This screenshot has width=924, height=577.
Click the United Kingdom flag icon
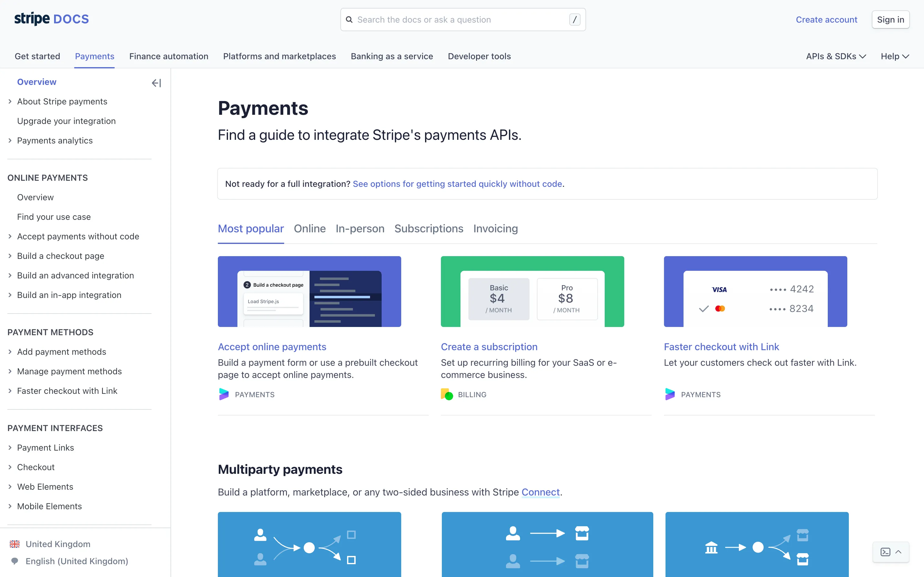tap(14, 544)
